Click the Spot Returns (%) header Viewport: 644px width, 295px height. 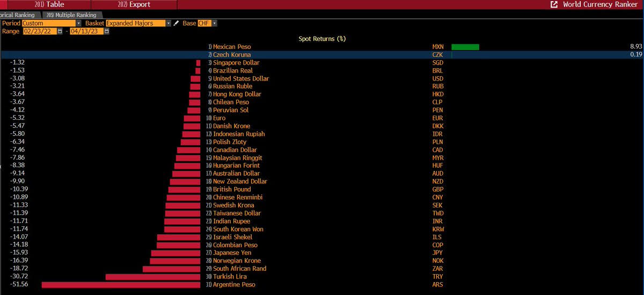pos(322,39)
